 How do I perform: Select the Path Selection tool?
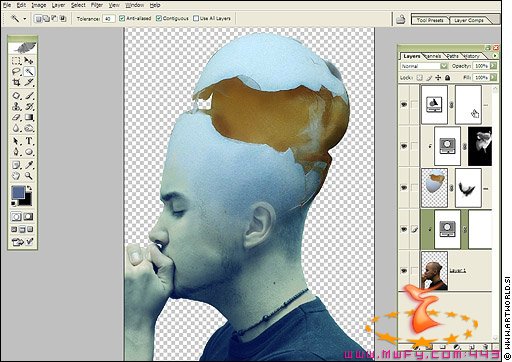coord(16,141)
